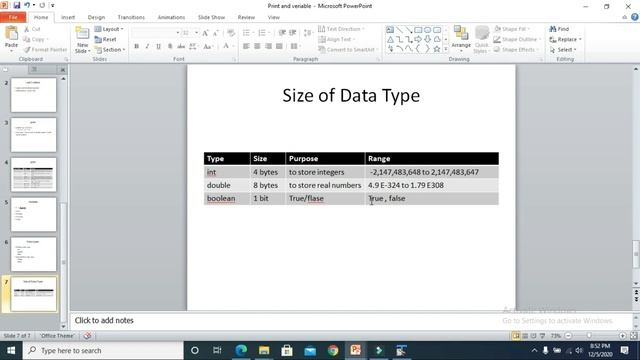Justify the paragraph text
This screenshot has height=360, width=640.
click(279, 46)
